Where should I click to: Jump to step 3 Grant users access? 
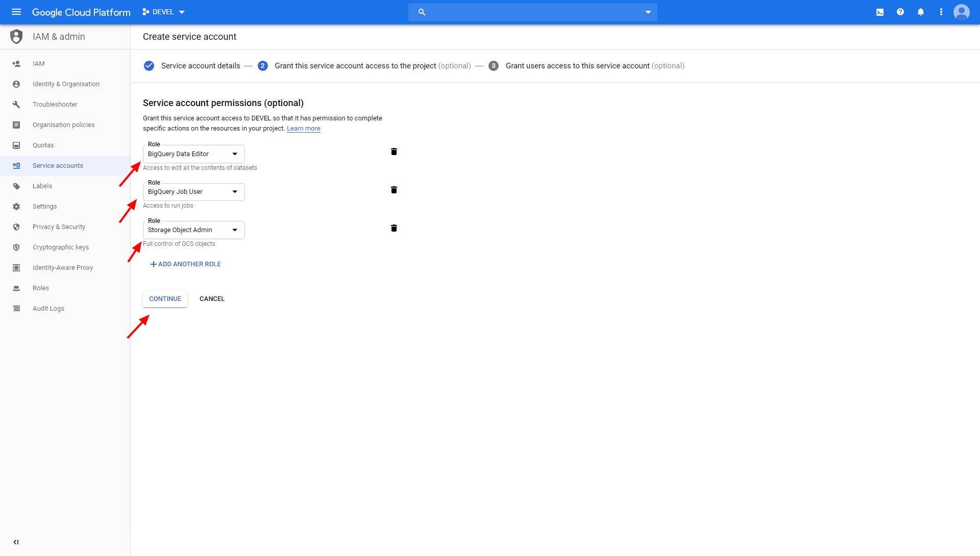pos(586,66)
